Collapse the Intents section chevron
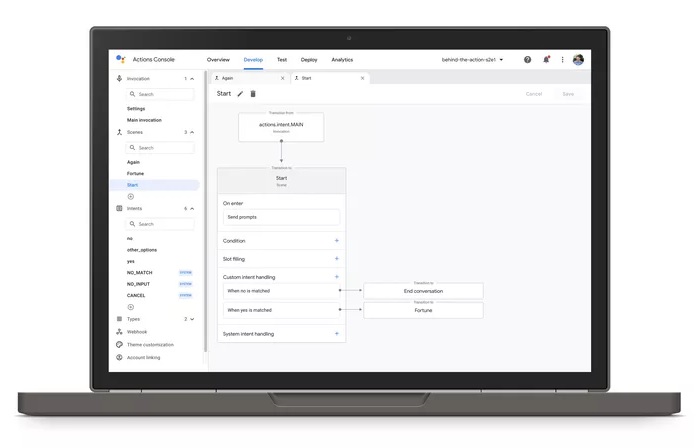This screenshot has height=448, width=700. point(192,208)
